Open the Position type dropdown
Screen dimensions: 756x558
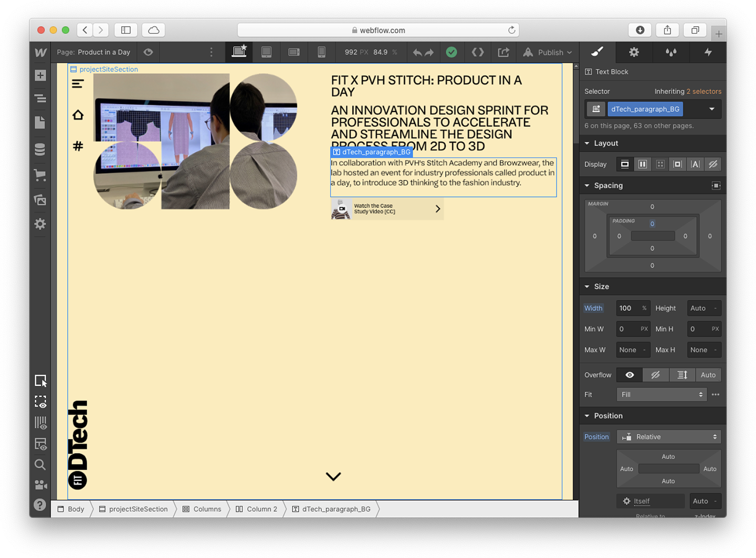[669, 437]
